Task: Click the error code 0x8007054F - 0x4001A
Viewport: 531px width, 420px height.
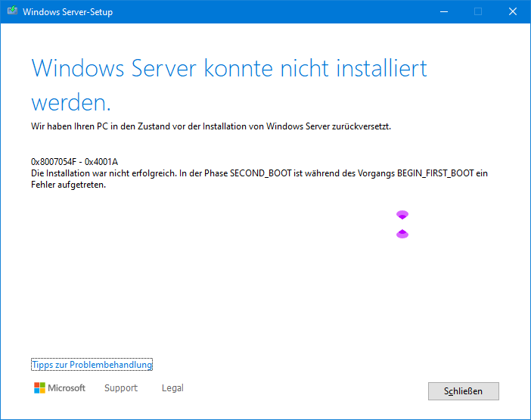Action: pyautogui.click(x=74, y=162)
